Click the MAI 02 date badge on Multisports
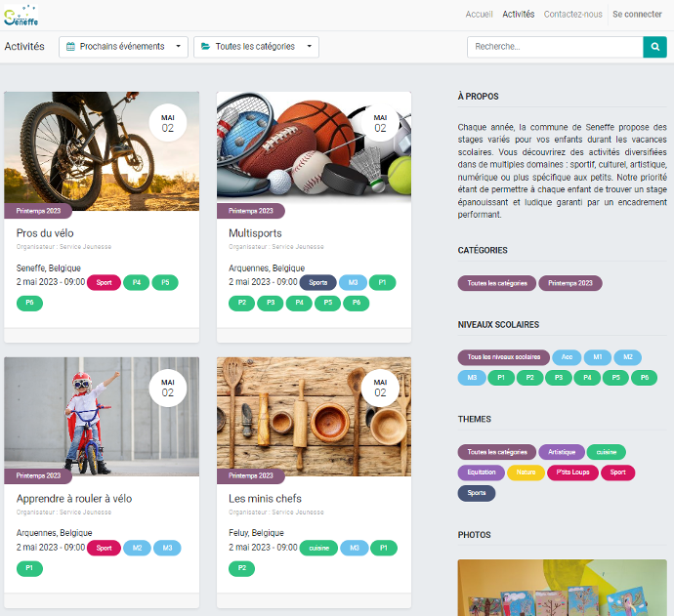 380,123
